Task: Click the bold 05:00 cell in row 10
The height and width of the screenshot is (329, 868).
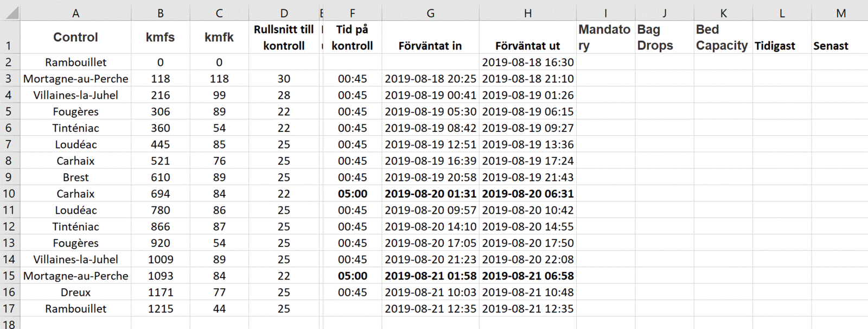Action: 352,194
